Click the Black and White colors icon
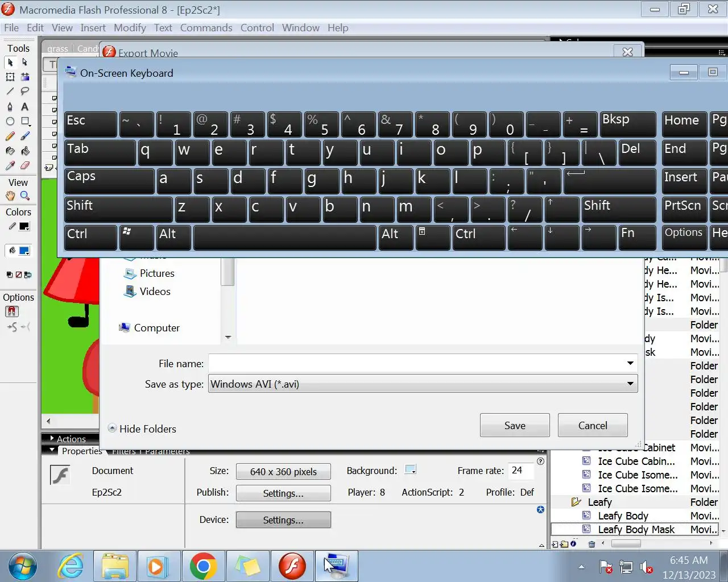The width and height of the screenshot is (728, 582). (9, 275)
